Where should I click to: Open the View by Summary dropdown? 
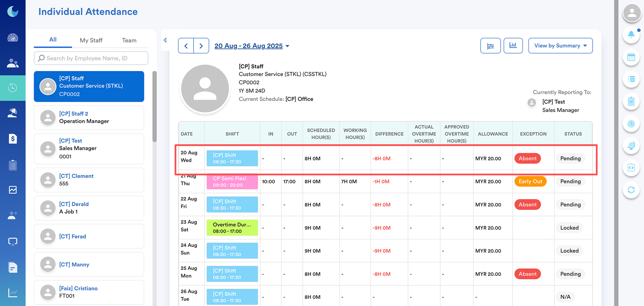pos(561,46)
